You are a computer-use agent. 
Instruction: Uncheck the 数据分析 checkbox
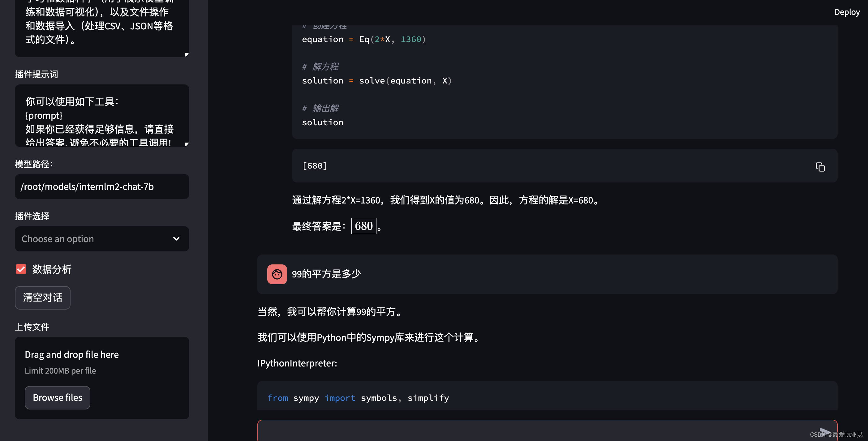pos(21,269)
